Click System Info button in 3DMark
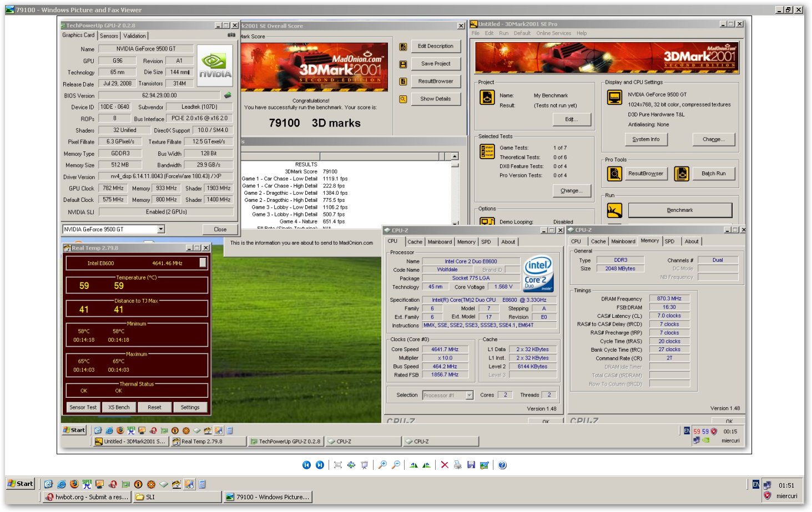This screenshot has height=512, width=812. pyautogui.click(x=646, y=139)
